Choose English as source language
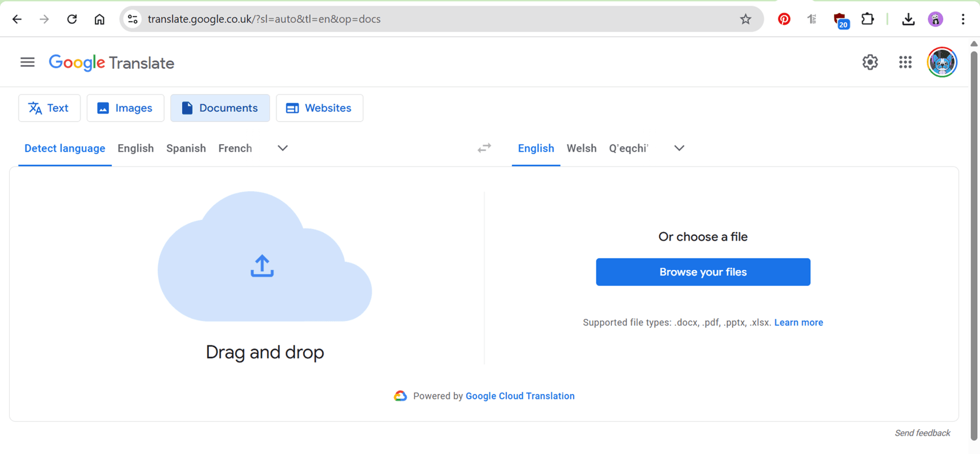Image resolution: width=980 pixels, height=454 pixels. coord(136,148)
